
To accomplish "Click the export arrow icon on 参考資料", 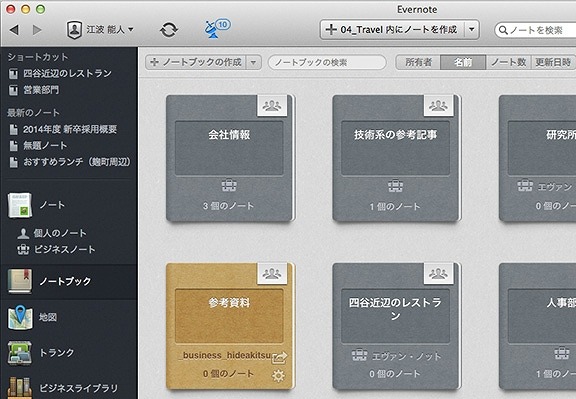I will coord(279,357).
